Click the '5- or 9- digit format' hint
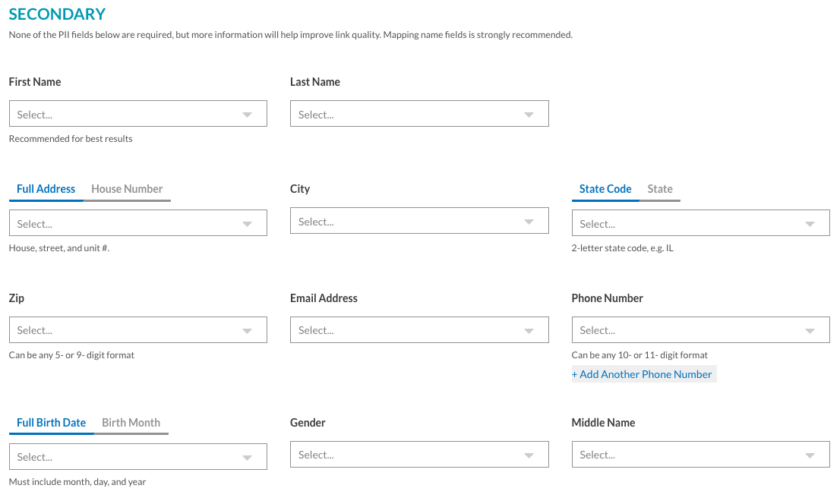 pyautogui.click(x=71, y=355)
